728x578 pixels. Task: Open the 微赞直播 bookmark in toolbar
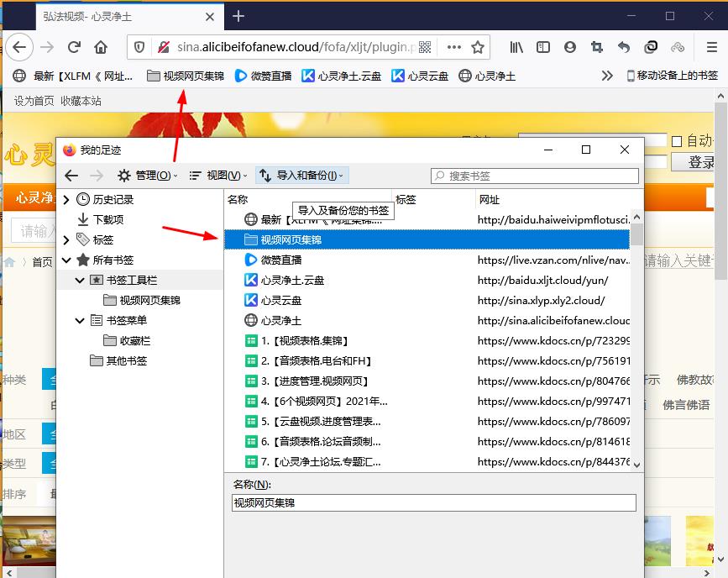point(264,76)
